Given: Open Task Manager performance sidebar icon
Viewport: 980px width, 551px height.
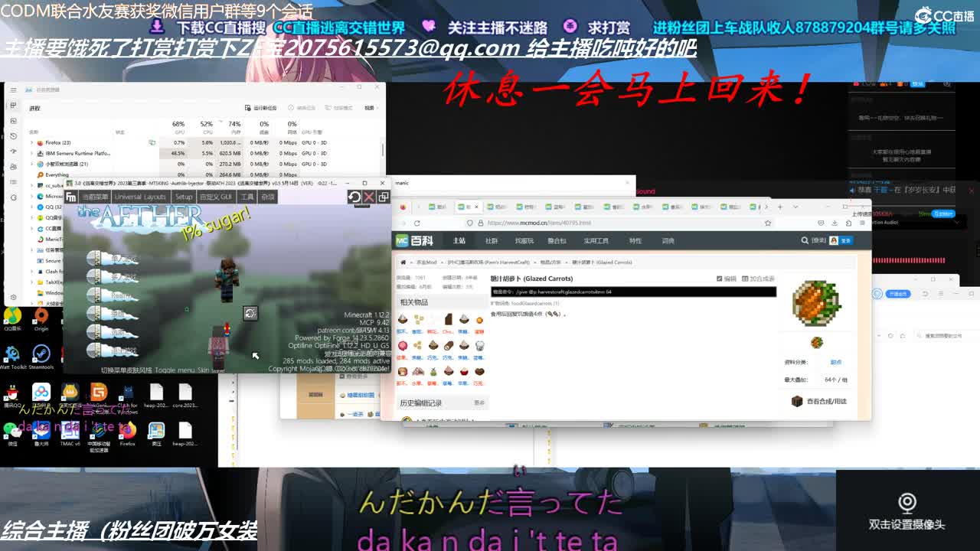Looking at the screenshot, I should [13, 121].
